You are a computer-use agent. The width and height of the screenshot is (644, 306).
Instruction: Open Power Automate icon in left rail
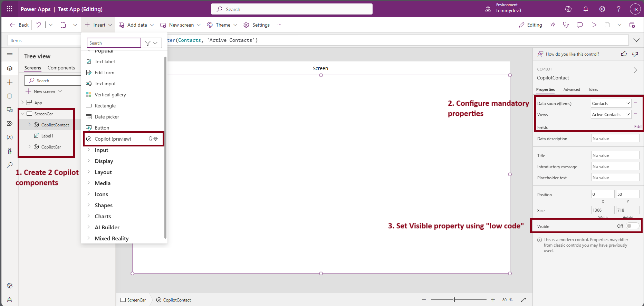pyautogui.click(x=10, y=124)
